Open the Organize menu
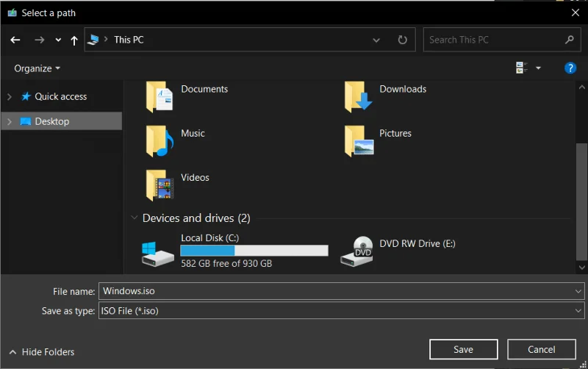This screenshot has height=369, width=588. point(37,68)
